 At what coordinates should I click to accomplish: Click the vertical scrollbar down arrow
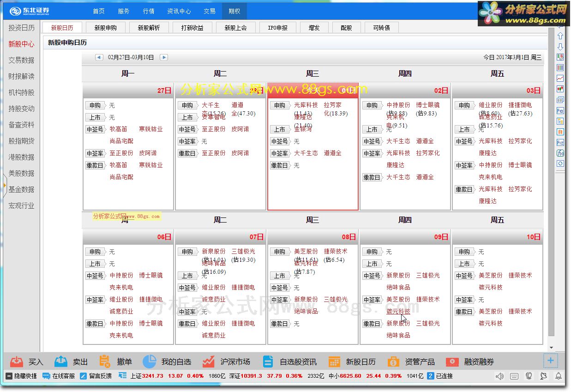click(x=551, y=348)
